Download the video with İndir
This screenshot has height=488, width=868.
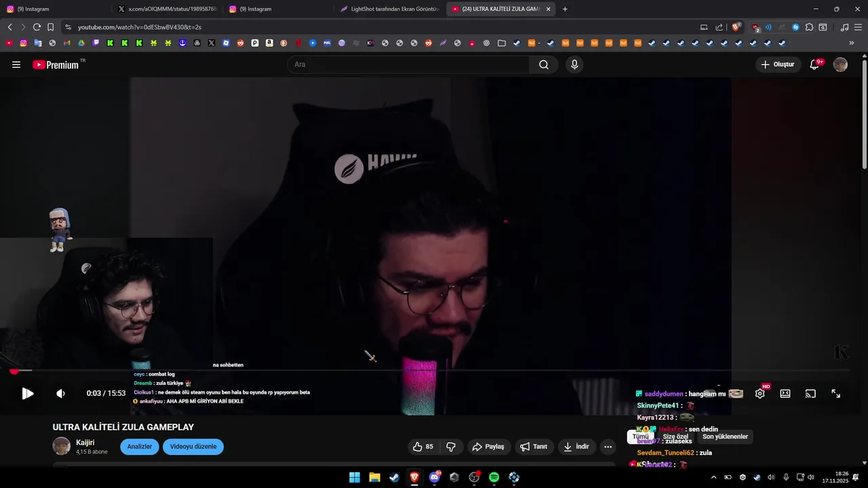[577, 447]
